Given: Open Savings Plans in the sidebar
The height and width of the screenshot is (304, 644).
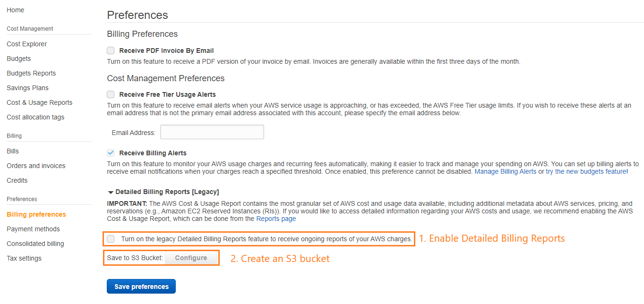Looking at the screenshot, I should [27, 88].
